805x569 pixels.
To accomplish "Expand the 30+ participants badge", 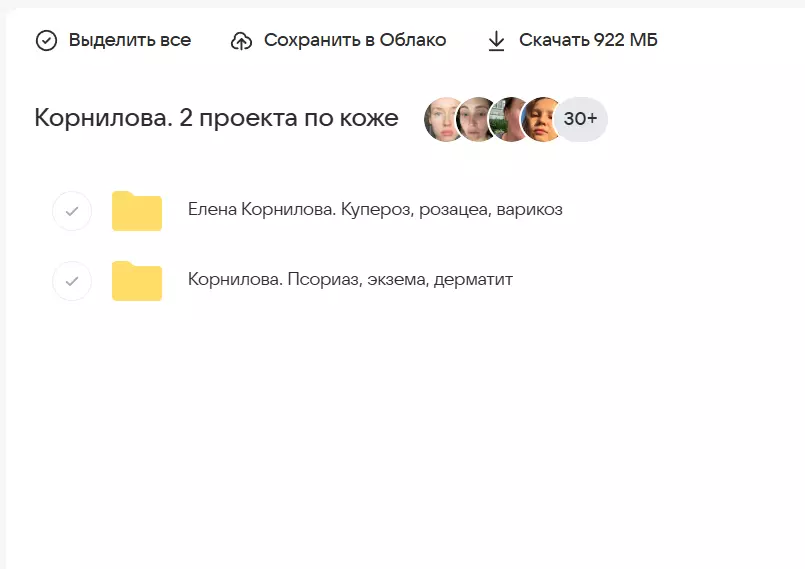I will tap(581, 120).
